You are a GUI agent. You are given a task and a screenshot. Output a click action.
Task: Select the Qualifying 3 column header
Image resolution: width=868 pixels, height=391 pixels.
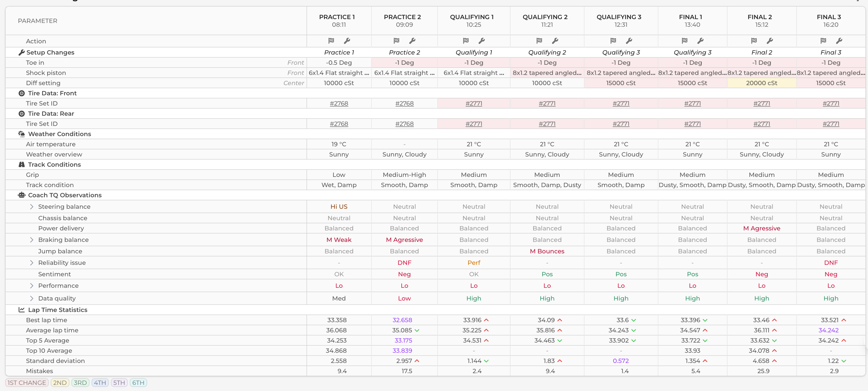(621, 21)
